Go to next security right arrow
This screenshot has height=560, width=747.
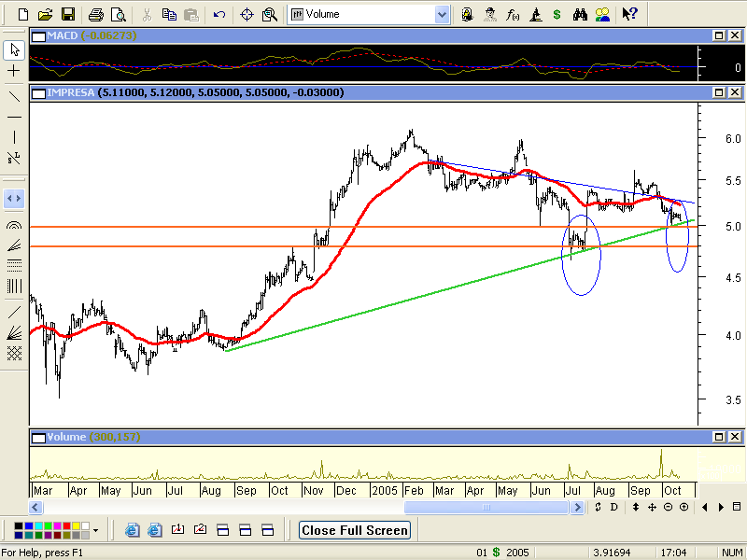click(x=721, y=507)
